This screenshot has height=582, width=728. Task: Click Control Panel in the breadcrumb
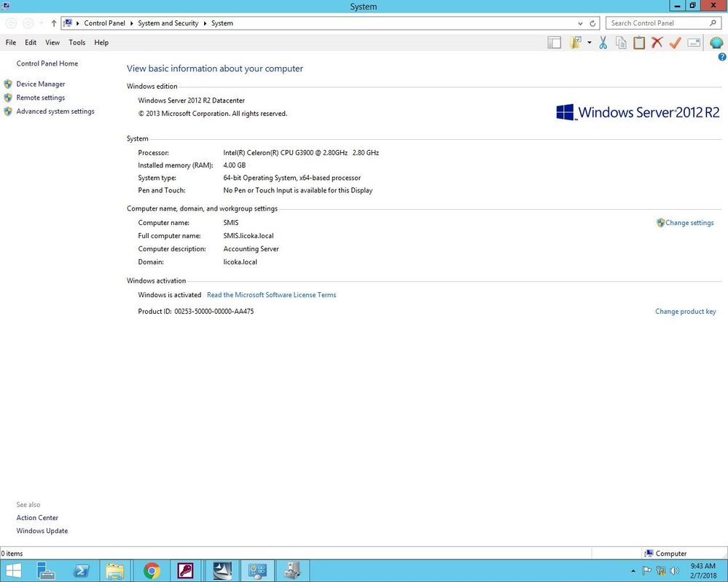click(104, 23)
